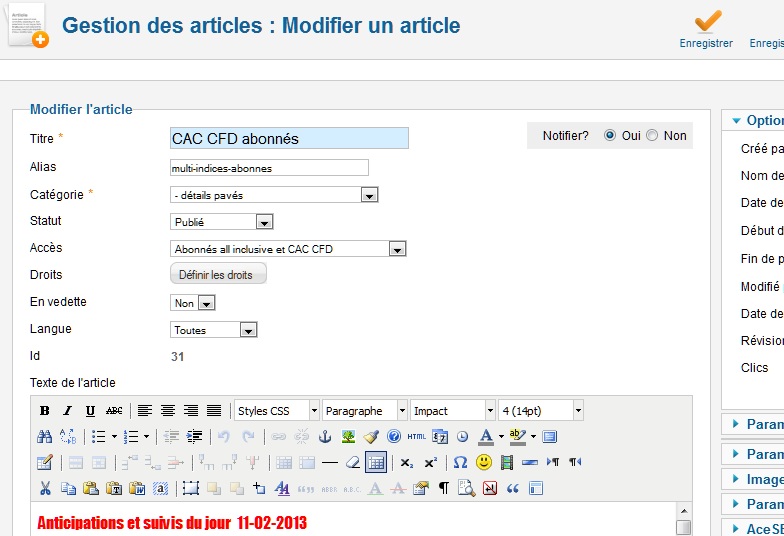Click the subscript x₂ icon

point(406,462)
